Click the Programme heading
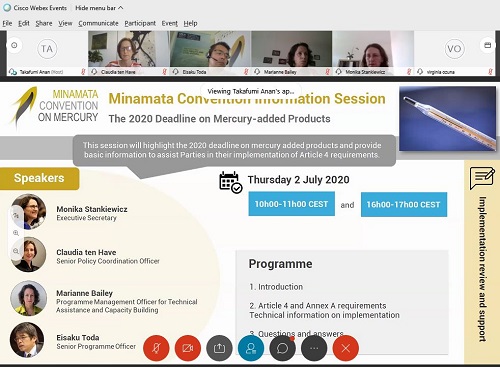 tap(280, 264)
